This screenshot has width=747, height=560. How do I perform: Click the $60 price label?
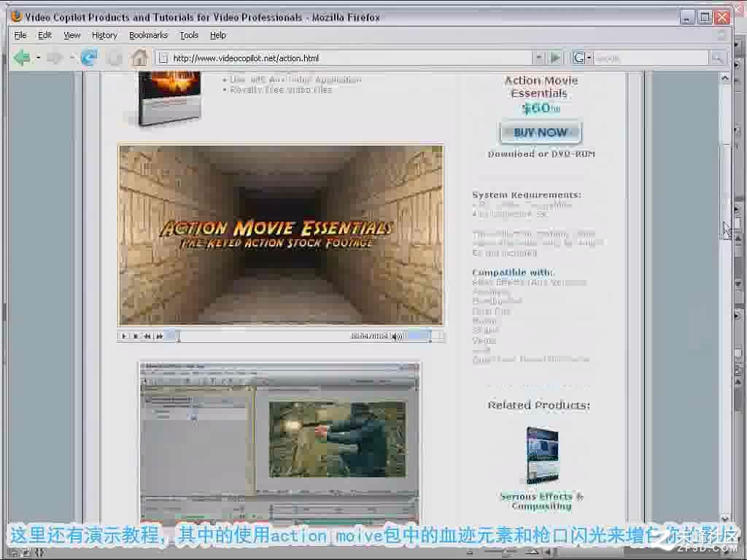pyautogui.click(x=541, y=109)
